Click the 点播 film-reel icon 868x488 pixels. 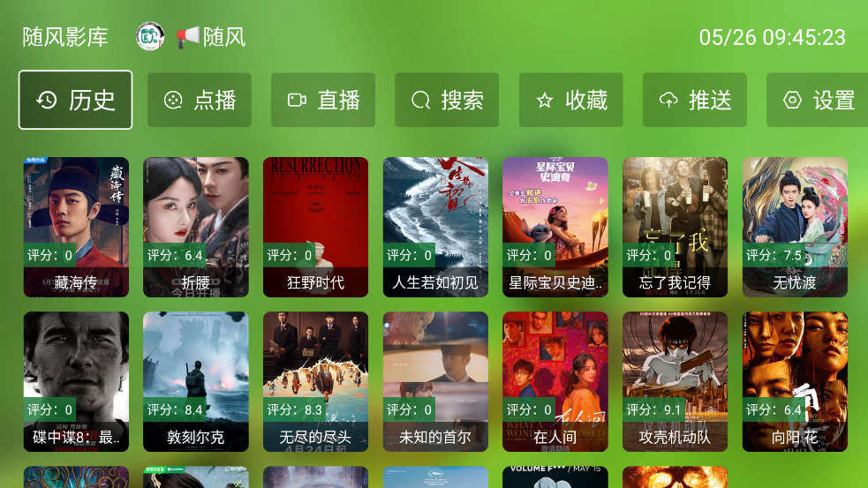(173, 100)
